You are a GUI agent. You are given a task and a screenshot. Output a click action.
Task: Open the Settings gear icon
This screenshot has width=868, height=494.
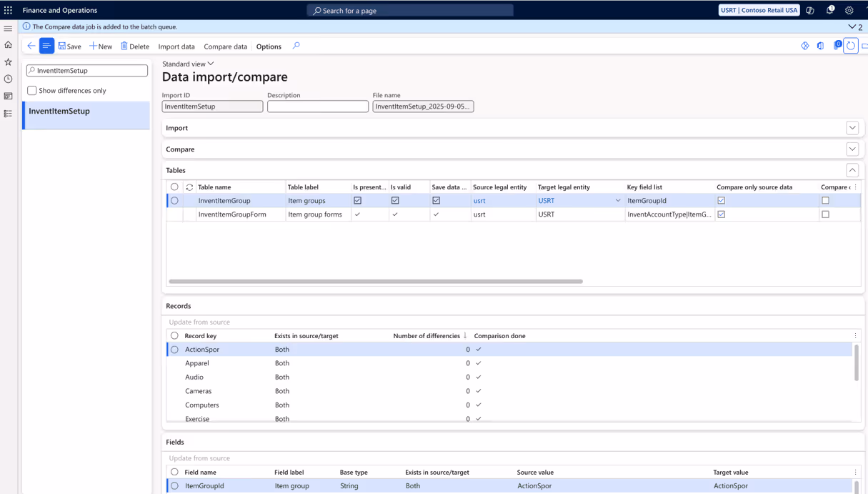click(x=849, y=10)
